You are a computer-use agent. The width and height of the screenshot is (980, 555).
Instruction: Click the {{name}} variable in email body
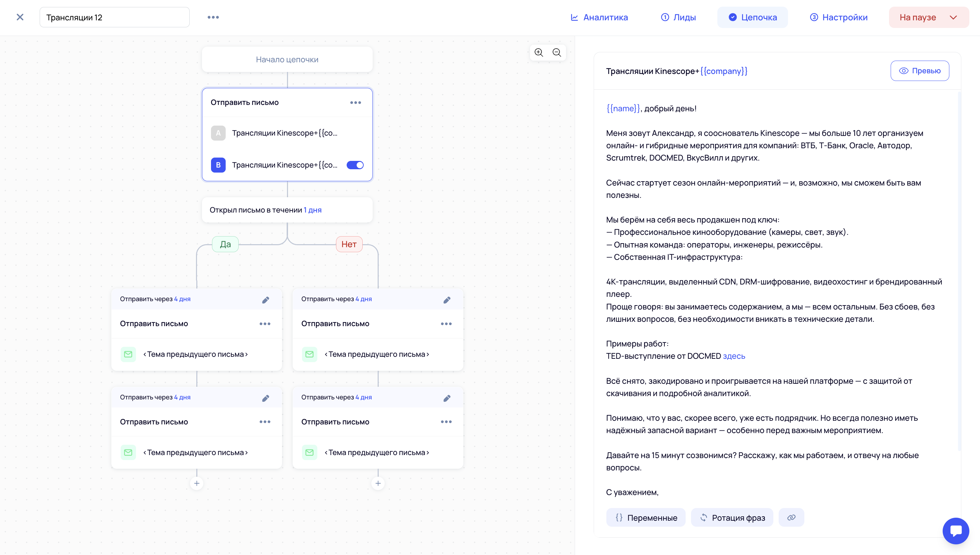(623, 109)
